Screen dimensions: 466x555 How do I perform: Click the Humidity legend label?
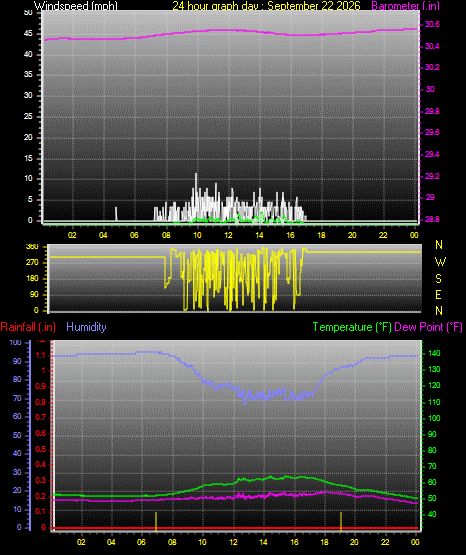tap(86, 327)
